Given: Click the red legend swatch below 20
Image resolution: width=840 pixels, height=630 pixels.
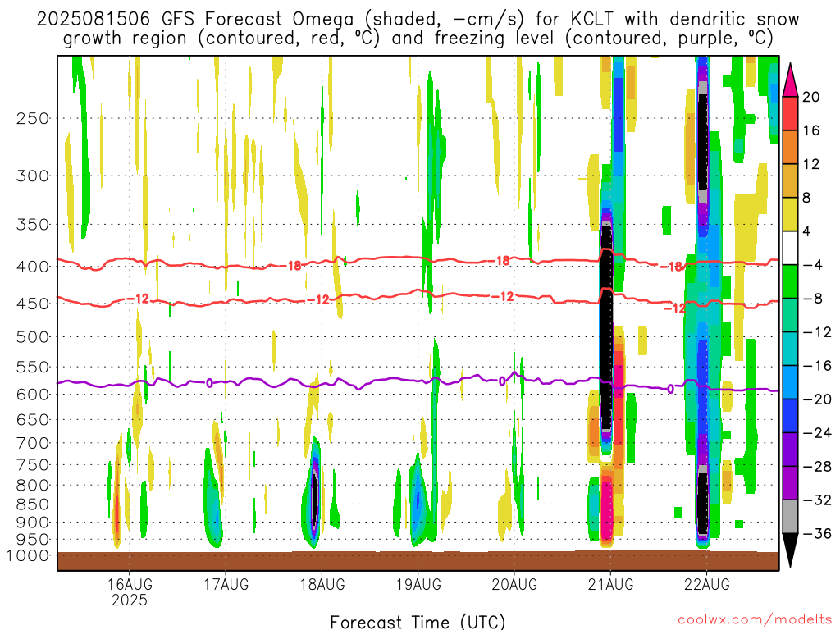Looking at the screenshot, I should coord(790,113).
